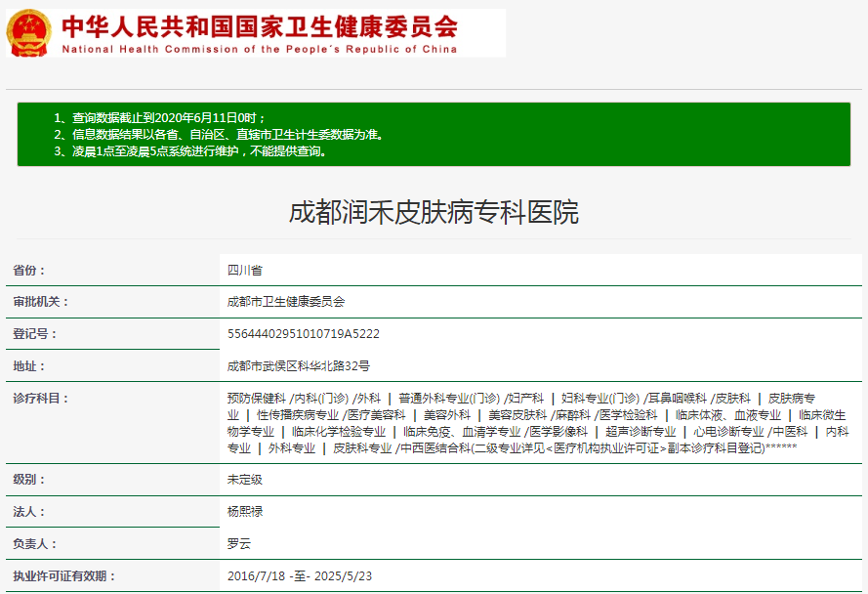Image resolution: width=868 pixels, height=594 pixels.
Task: Click the 执业许可证有效期 label
Action: pos(64,576)
